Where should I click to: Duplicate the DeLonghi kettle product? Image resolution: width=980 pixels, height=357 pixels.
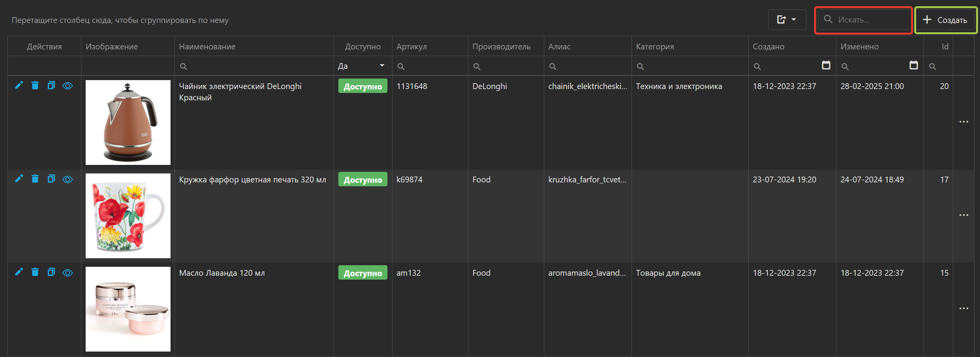(51, 85)
